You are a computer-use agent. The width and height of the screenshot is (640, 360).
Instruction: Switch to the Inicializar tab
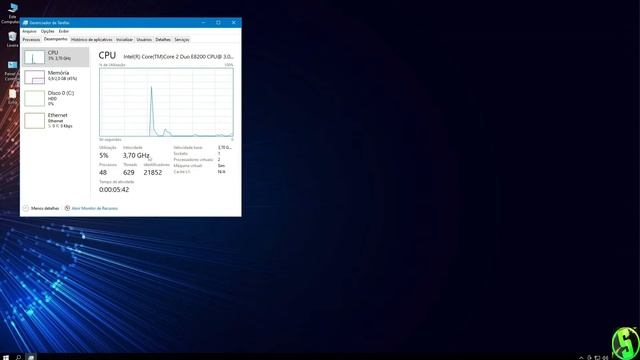point(124,40)
